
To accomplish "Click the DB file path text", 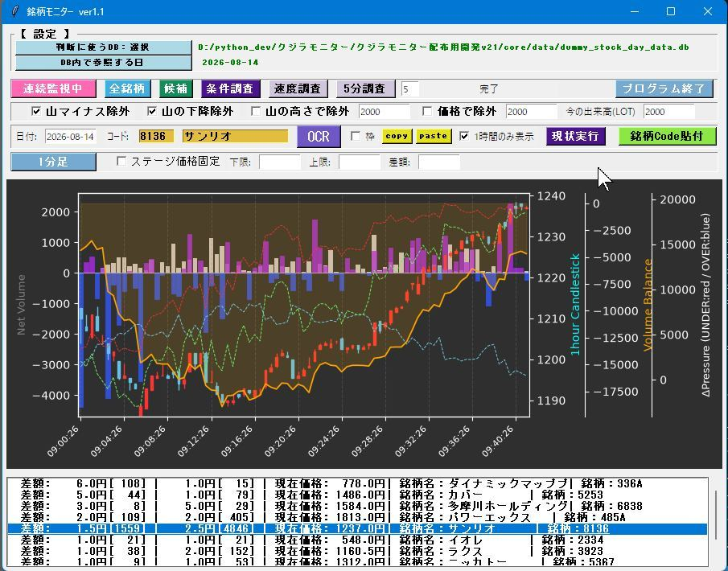I will 443,47.
